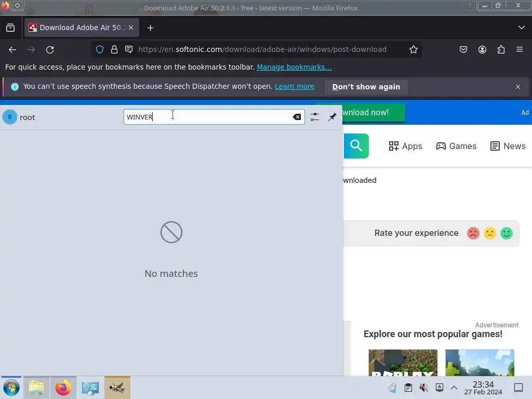Follow the Learn more speech synthesis link
This screenshot has width=532, height=399.
pyautogui.click(x=295, y=87)
